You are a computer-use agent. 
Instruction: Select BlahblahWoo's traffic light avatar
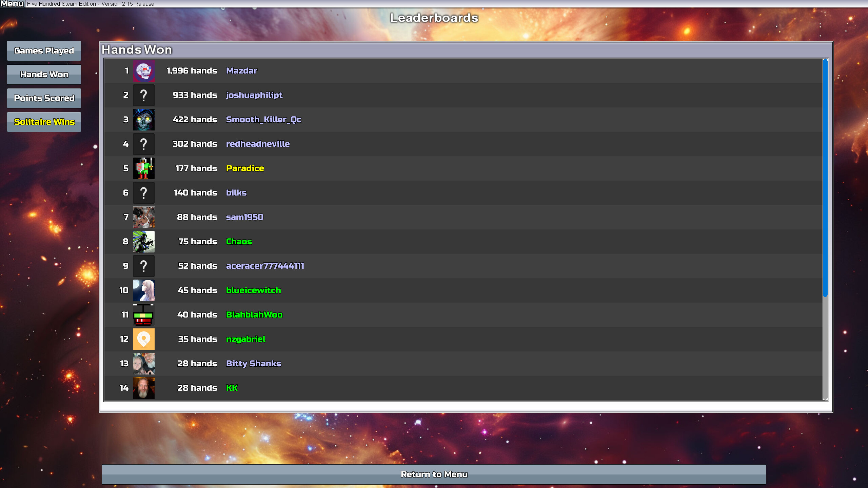tap(144, 314)
